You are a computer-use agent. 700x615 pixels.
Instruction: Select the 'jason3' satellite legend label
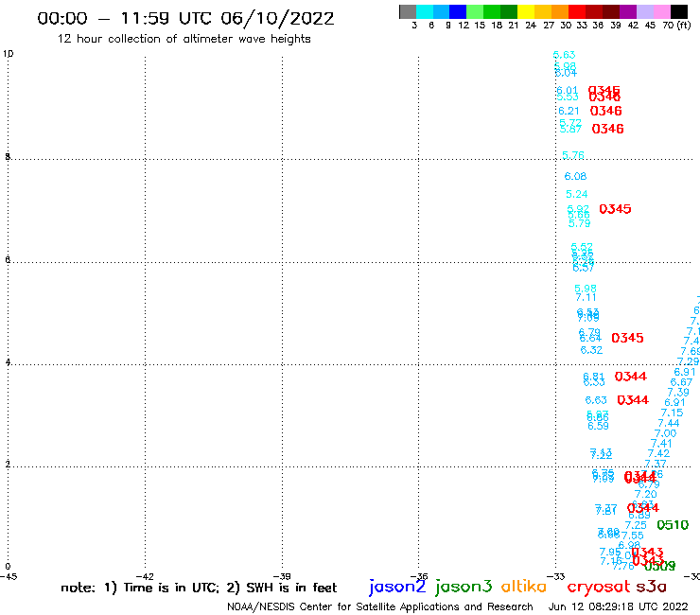(x=464, y=587)
